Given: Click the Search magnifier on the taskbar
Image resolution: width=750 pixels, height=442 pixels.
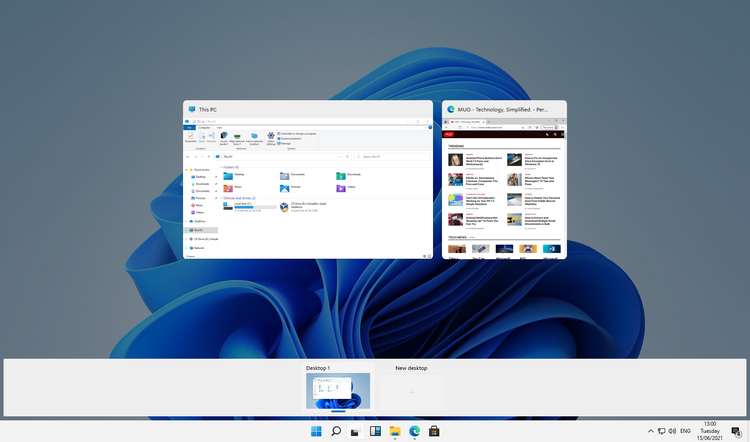Looking at the screenshot, I should point(337,431).
